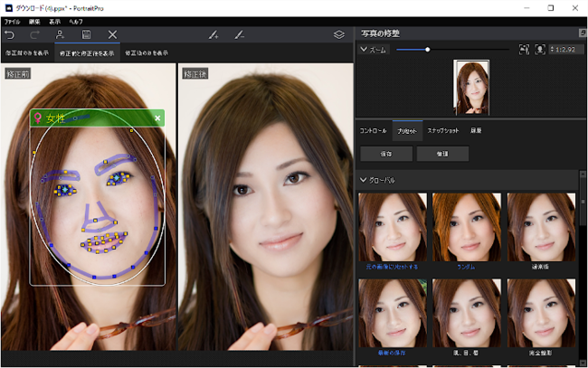Click the 最後の保存 link text

(392, 353)
